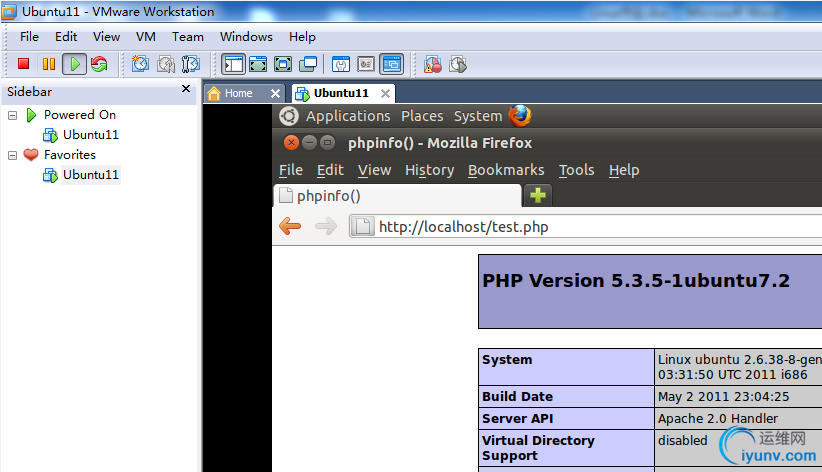Click the Firefox launcher icon in panel

520,116
